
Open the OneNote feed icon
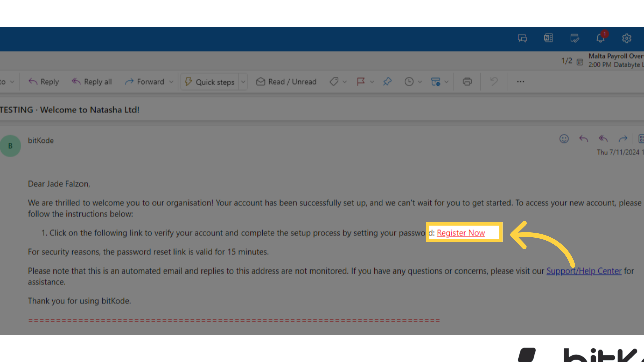point(548,38)
